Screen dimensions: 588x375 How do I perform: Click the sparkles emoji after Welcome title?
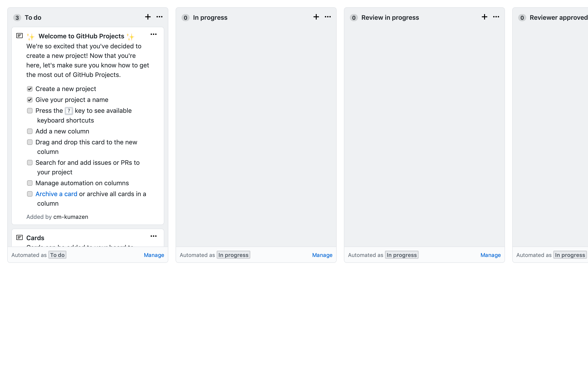[x=131, y=37]
